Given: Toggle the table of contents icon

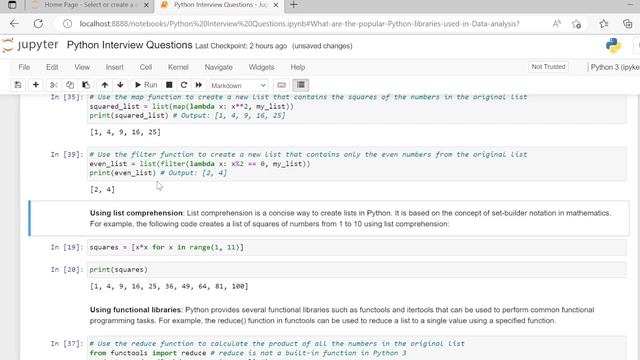Looking at the screenshot, I should tap(301, 85).
